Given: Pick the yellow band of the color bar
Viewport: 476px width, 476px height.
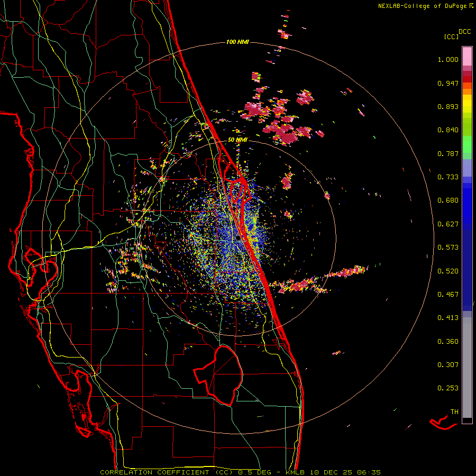Looking at the screenshot, I should click(467, 104).
